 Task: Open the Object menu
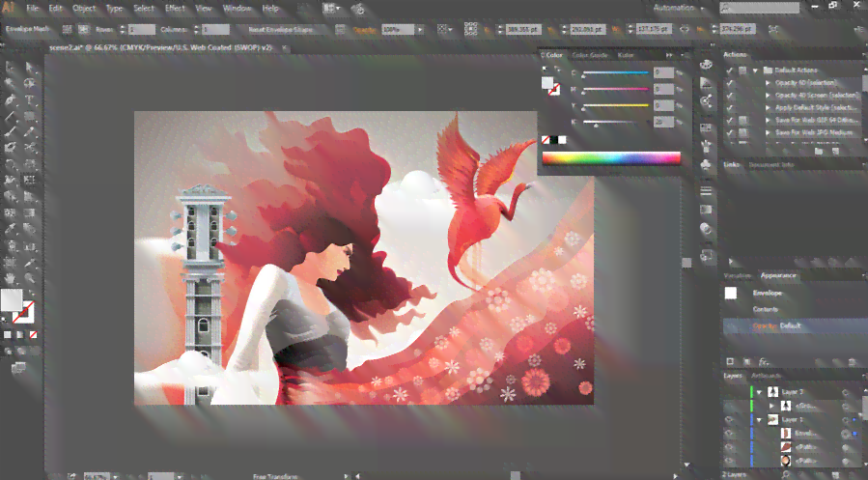84,9
